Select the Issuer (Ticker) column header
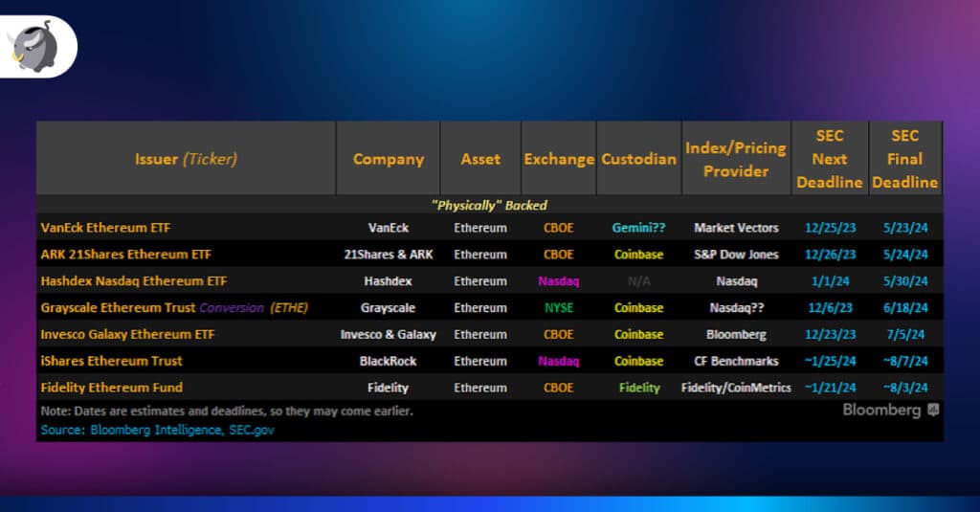The width and height of the screenshot is (980, 512). pyautogui.click(x=187, y=159)
